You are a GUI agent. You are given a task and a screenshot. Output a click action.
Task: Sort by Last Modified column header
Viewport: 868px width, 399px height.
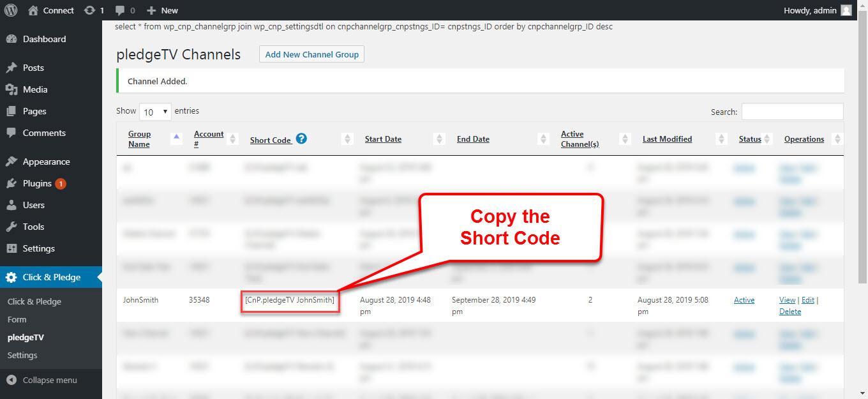(667, 139)
